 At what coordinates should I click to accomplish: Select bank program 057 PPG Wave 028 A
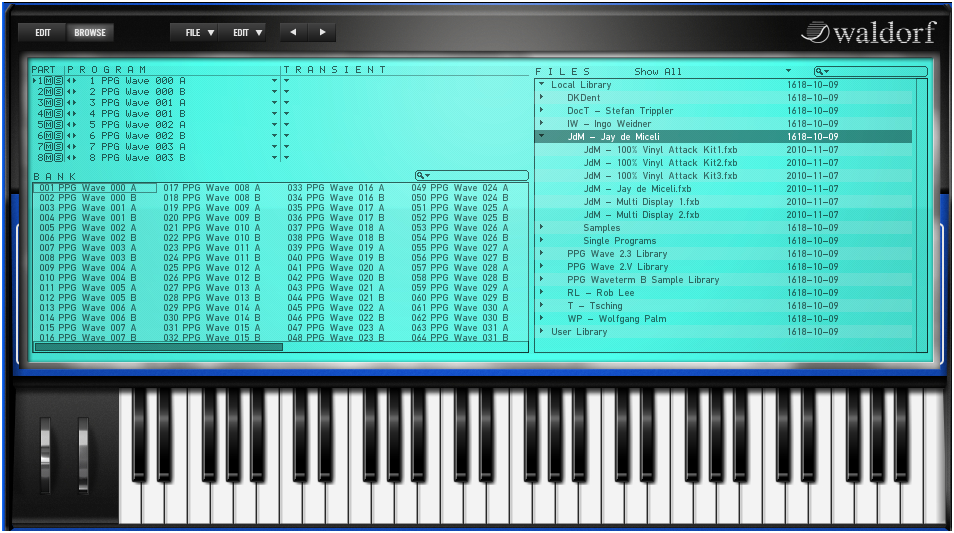pos(460,268)
